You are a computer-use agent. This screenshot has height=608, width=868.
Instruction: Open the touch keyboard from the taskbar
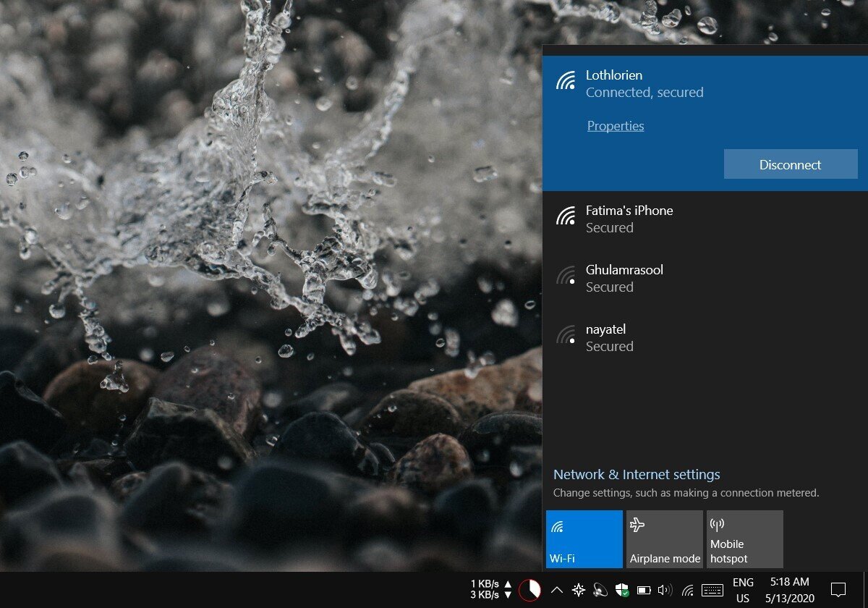(x=712, y=590)
